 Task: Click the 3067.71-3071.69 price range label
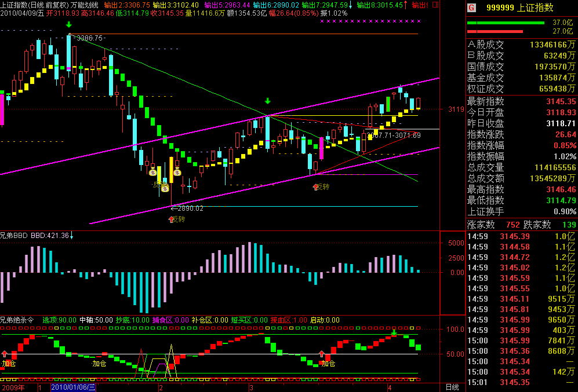[394, 135]
